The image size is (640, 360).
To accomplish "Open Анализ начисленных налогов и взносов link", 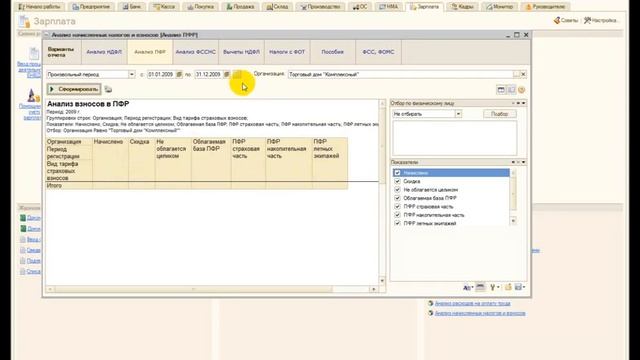I will [480, 313].
